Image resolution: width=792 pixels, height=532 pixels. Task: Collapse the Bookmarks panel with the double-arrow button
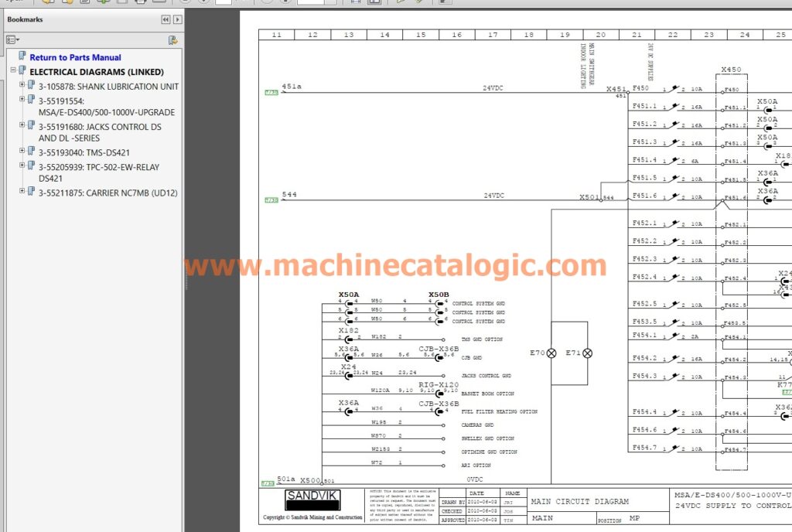pyautogui.click(x=166, y=19)
